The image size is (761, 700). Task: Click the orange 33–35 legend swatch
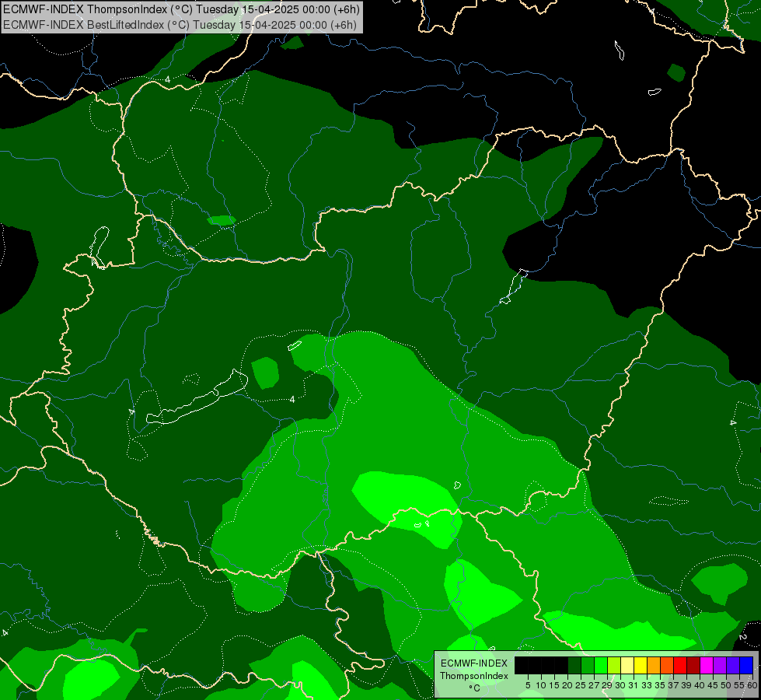(x=654, y=665)
